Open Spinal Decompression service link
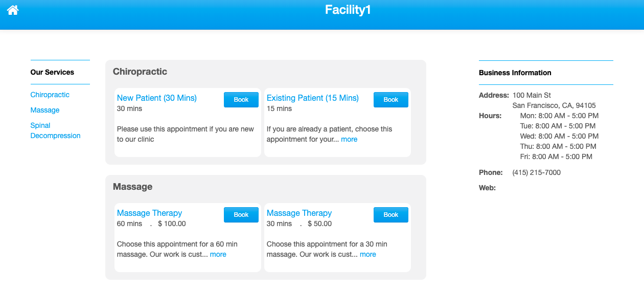This screenshot has height=289, width=644. [x=55, y=130]
